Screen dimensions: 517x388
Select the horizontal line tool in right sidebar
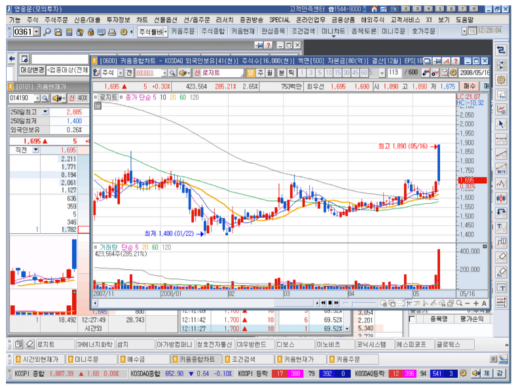click(x=501, y=139)
